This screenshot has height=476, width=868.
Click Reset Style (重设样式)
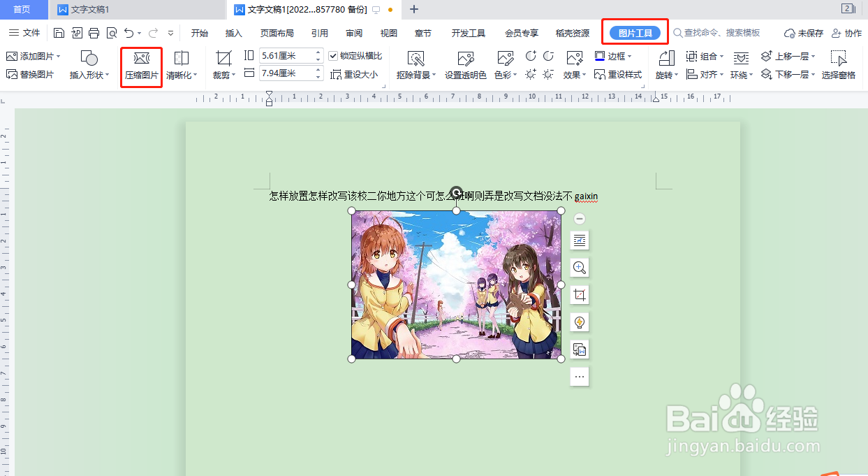618,74
